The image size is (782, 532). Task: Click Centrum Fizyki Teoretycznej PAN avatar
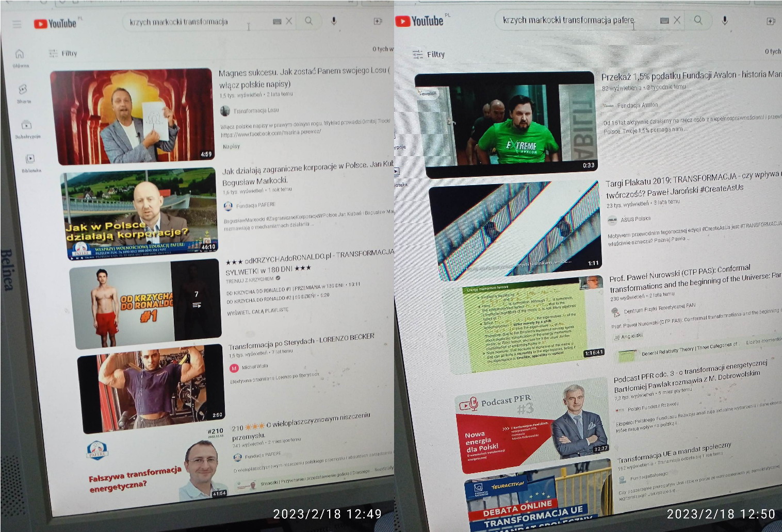[x=615, y=312]
